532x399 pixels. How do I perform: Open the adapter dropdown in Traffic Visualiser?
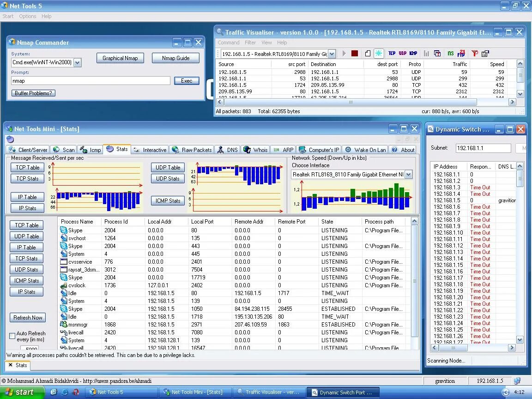click(332, 54)
